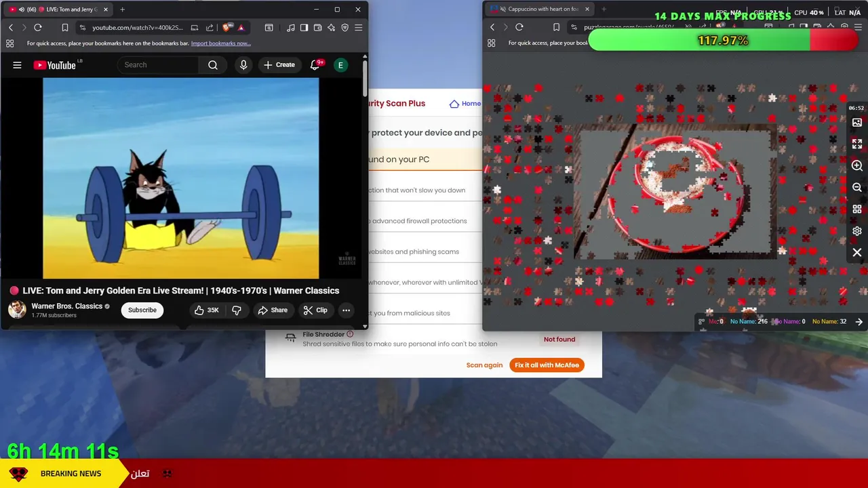Viewport: 868px width, 488px height.
Task: Start YouTube voice search with microphone
Action: [x=243, y=65]
